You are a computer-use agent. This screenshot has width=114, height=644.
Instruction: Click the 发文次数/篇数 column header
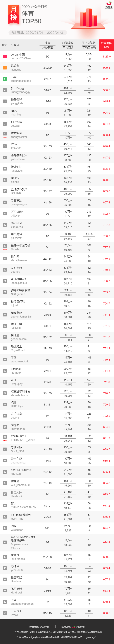click(47, 45)
